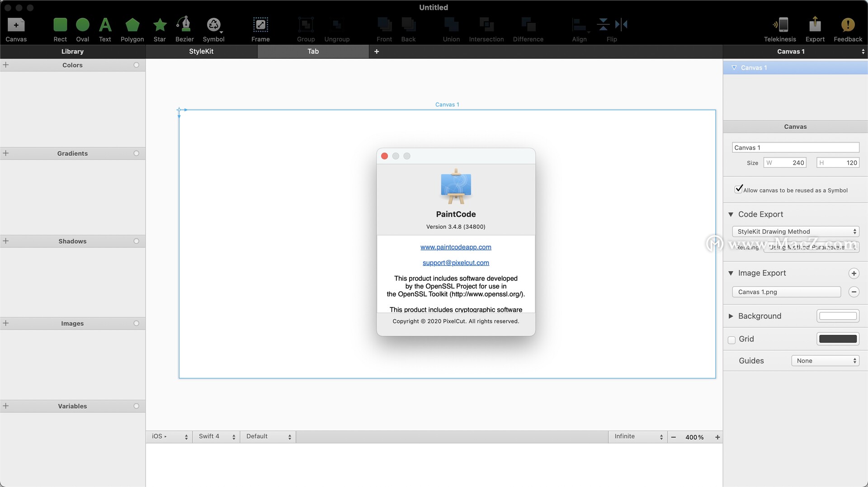
Task: Collapse the Image Export section
Action: coord(731,273)
